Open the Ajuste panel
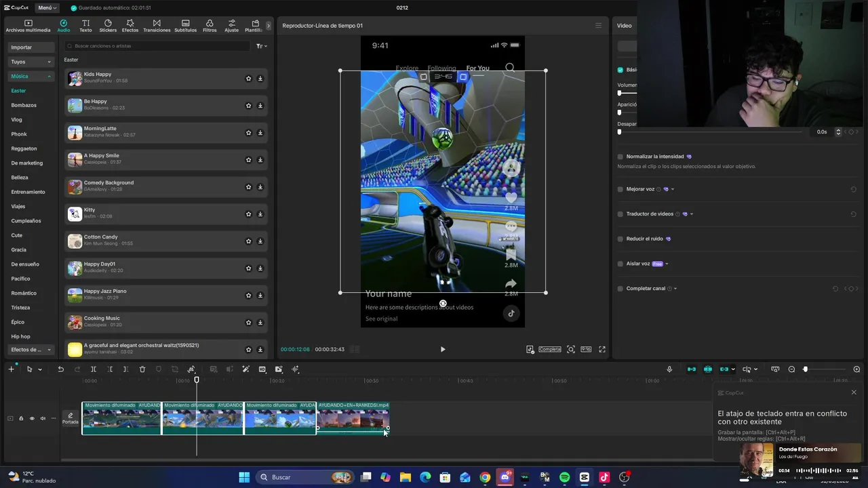Viewport: 868px width, 488px height. [232, 26]
